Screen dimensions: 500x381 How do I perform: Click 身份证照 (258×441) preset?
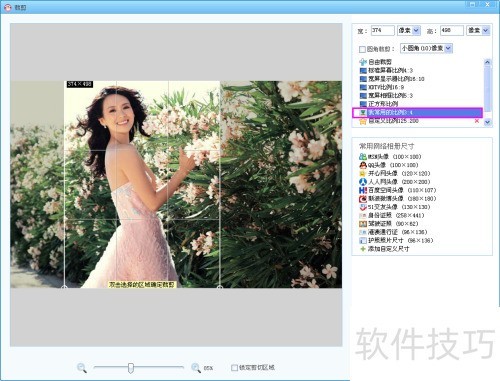coord(396,215)
